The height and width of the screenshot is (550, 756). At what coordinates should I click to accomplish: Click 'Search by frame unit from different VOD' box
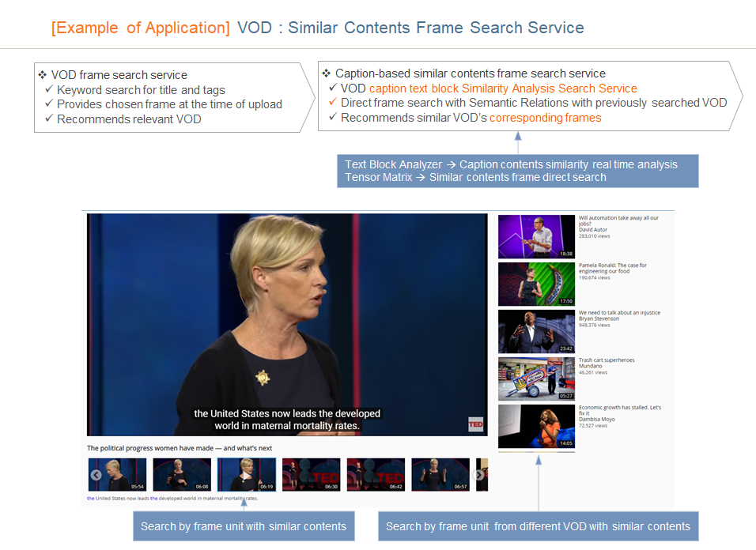[538, 526]
